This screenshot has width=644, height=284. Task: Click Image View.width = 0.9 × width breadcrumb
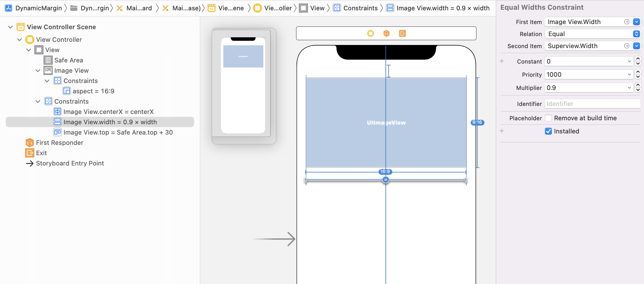443,8
